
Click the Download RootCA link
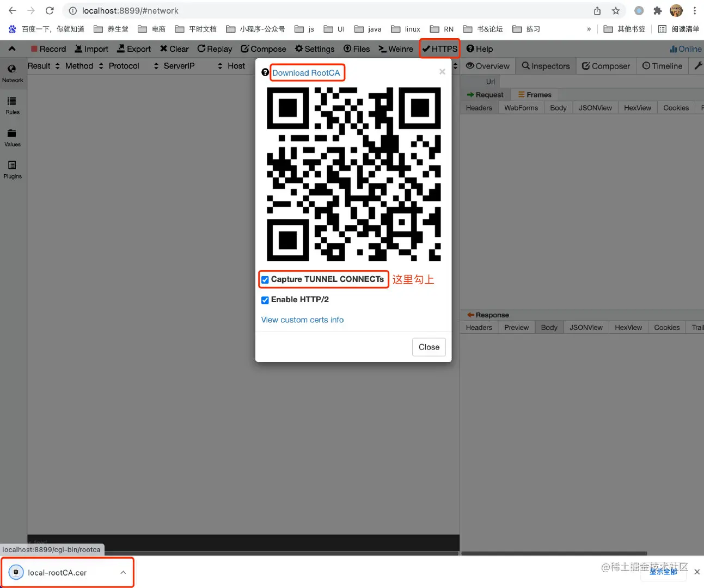coord(306,73)
